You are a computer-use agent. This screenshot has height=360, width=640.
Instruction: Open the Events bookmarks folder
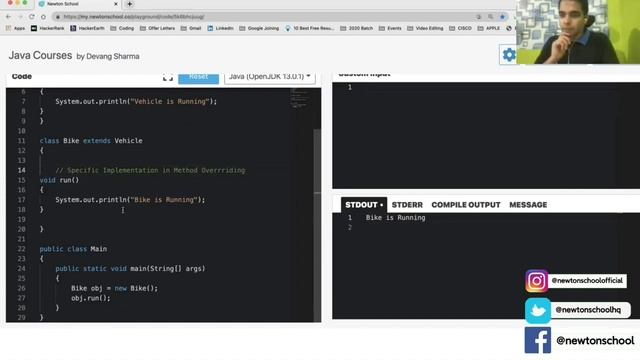[x=390, y=28]
